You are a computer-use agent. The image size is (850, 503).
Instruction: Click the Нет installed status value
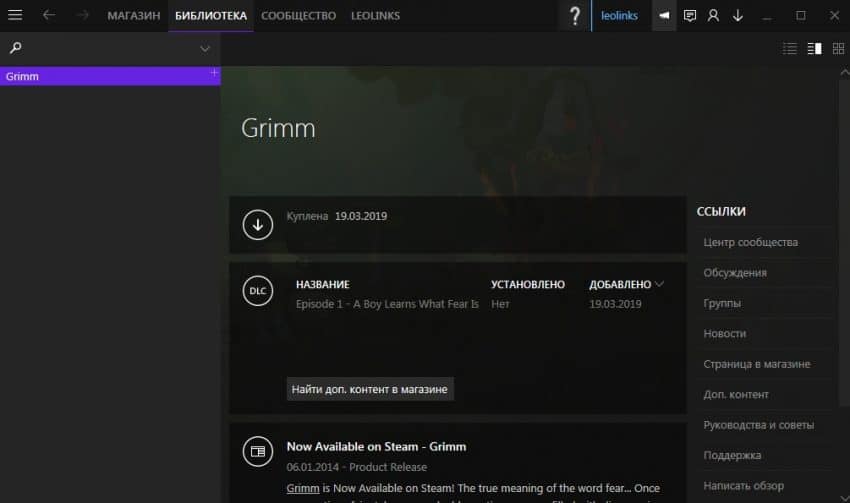coord(500,304)
